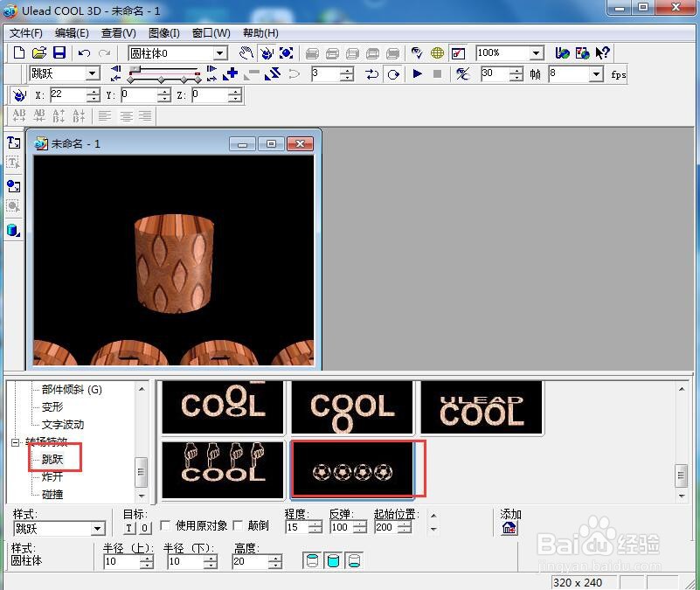The width and height of the screenshot is (700, 590).
Task: Select the hand Move object tool
Action: [x=246, y=52]
